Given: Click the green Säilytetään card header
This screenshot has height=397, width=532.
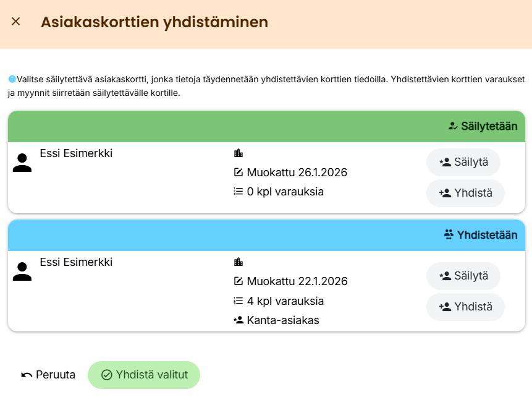Looking at the screenshot, I should point(266,126).
